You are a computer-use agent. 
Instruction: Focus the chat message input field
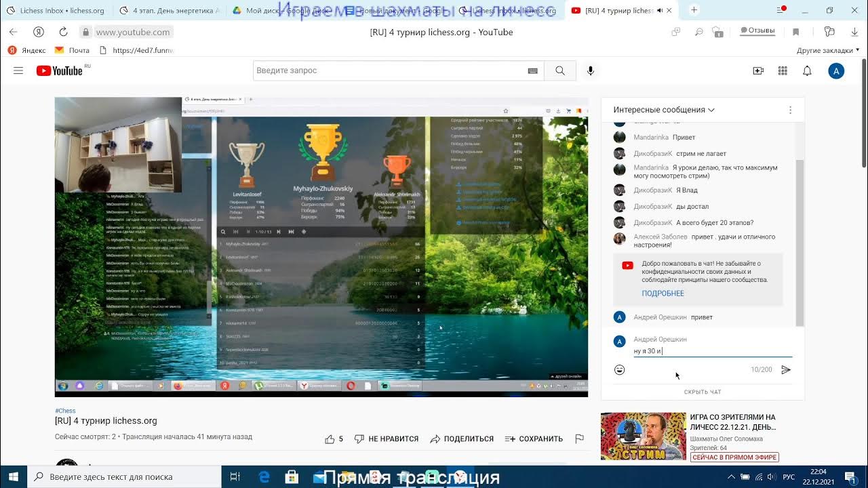click(712, 351)
